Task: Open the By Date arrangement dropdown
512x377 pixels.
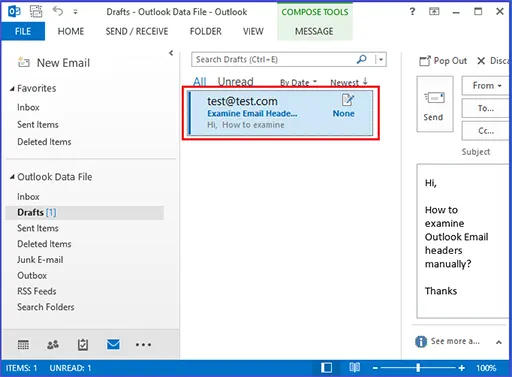Action: 298,83
